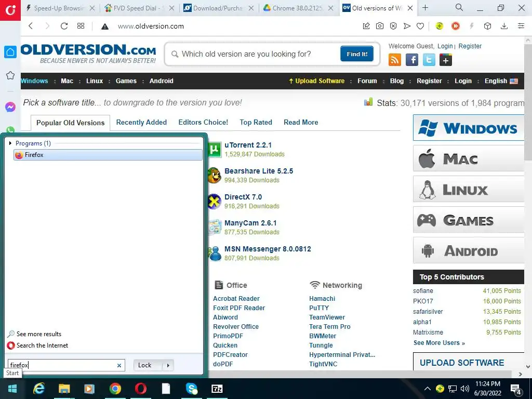Switch to the Chrome 38.0.2125 tab
Image resolution: width=532 pixels, height=399 pixels.
pos(298,8)
